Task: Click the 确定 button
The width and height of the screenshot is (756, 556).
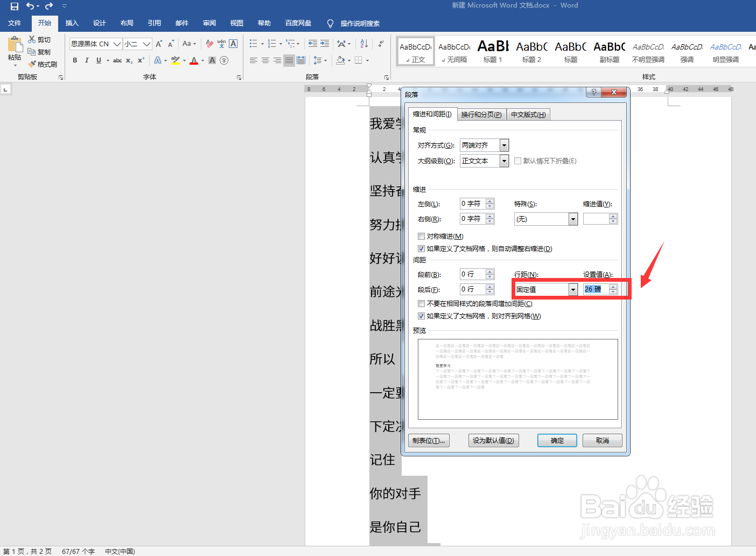Action: pos(557,440)
